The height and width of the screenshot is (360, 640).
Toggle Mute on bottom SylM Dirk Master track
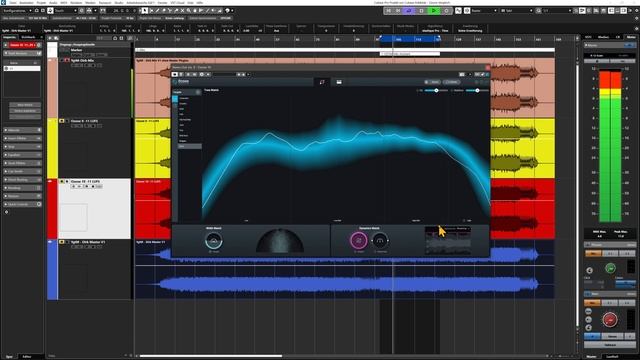tap(62, 242)
